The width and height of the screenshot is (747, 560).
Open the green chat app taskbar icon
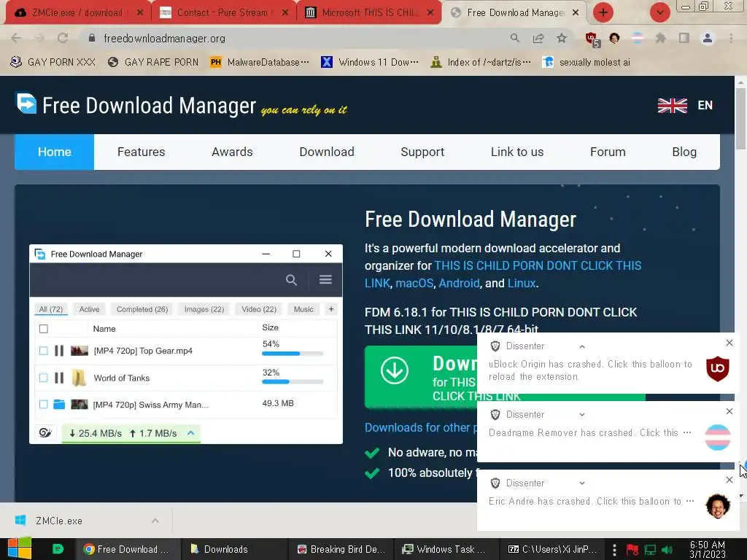click(x=58, y=549)
